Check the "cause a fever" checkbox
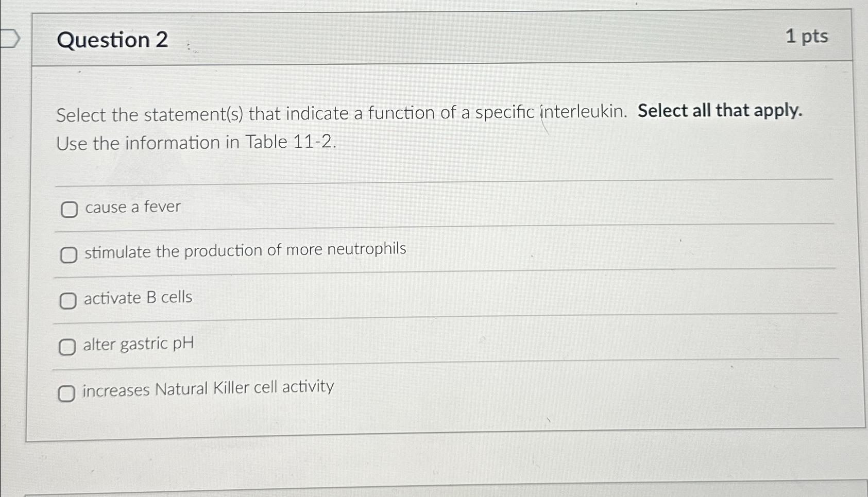Screen dimensions: 868x497 [69, 210]
